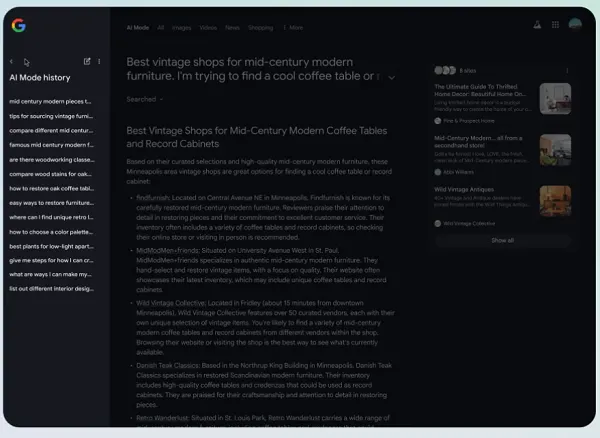Open the More search filters menu
This screenshot has height=438, width=600.
point(295,28)
